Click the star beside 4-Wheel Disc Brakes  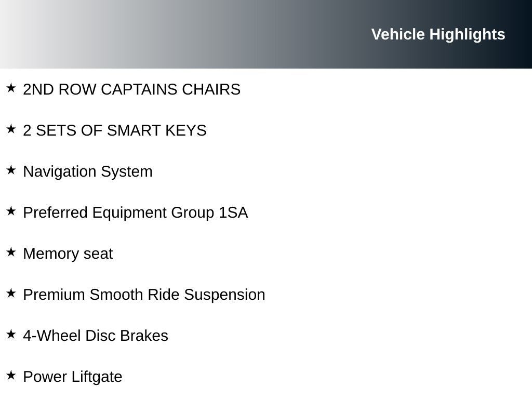[11, 334]
